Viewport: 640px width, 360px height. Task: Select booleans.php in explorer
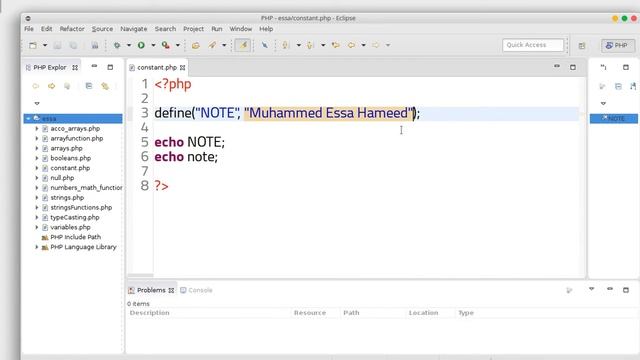[x=70, y=158]
